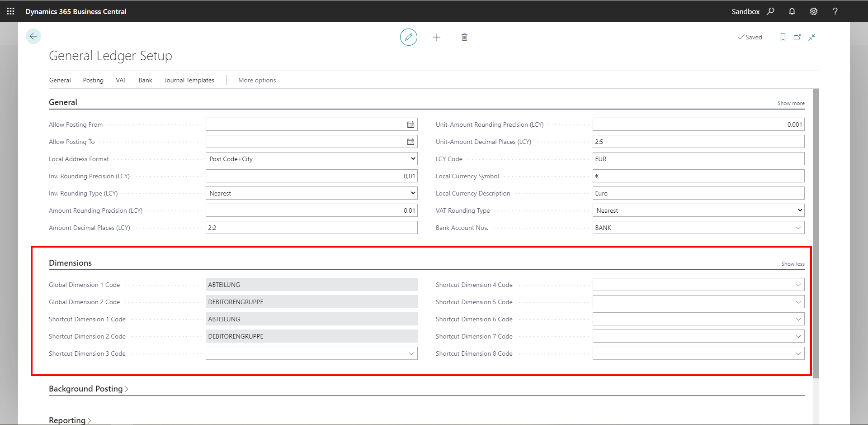Expand the Background Posting section

(89, 389)
